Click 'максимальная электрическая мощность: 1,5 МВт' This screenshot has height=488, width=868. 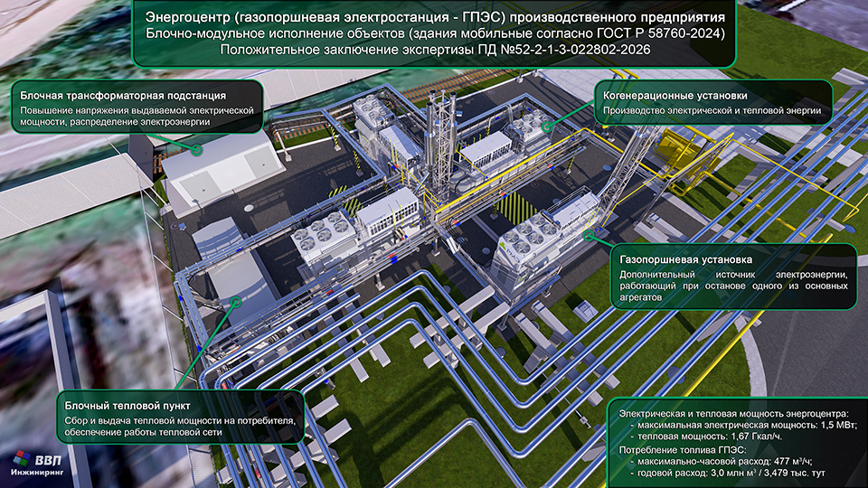[x=748, y=426]
